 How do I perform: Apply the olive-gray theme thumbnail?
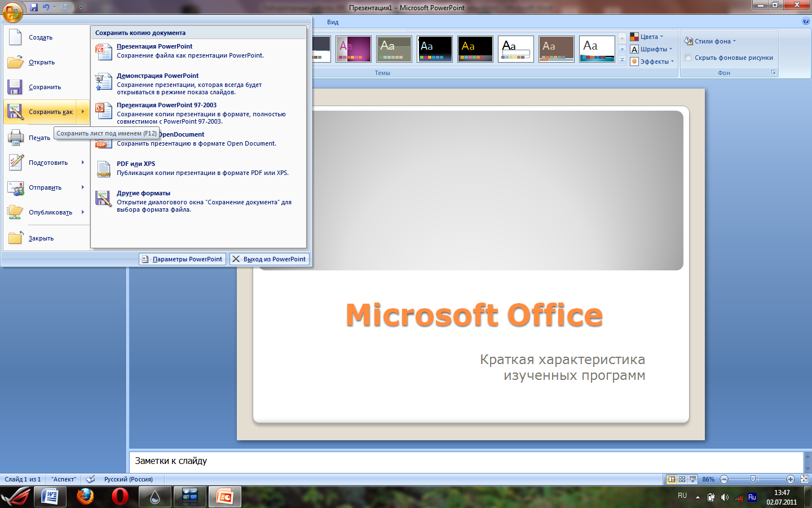394,49
